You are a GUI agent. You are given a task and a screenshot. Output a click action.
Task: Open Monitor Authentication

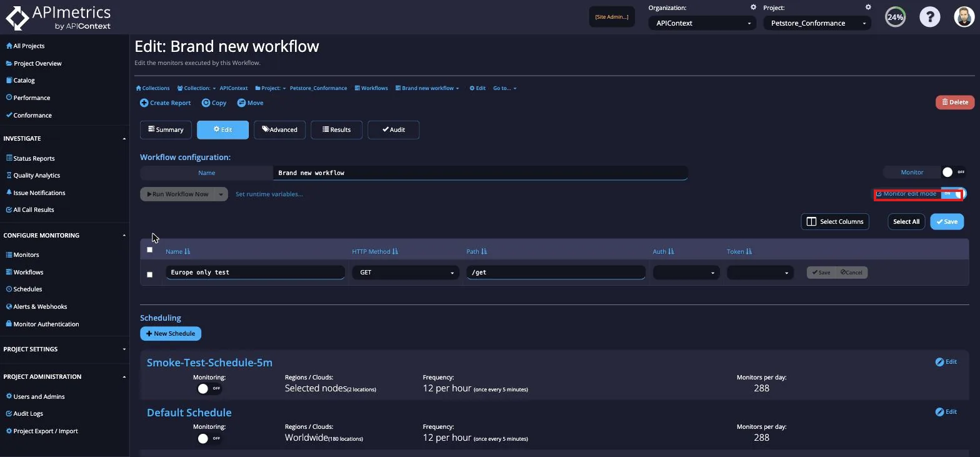point(42,324)
